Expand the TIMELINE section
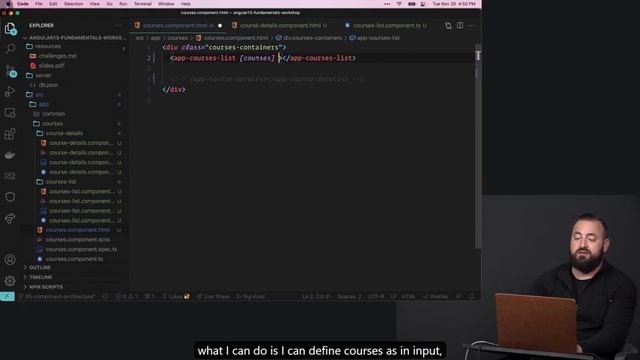640x360 pixels. (x=40, y=277)
